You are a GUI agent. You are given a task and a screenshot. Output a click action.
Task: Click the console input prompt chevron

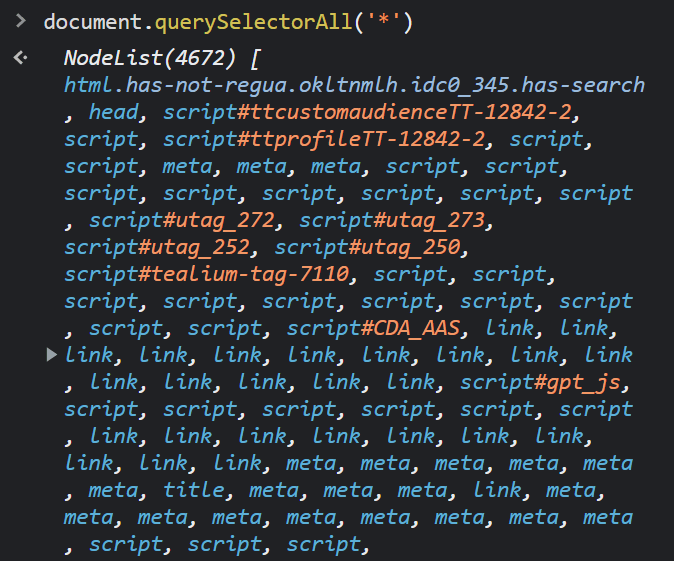tap(20, 20)
